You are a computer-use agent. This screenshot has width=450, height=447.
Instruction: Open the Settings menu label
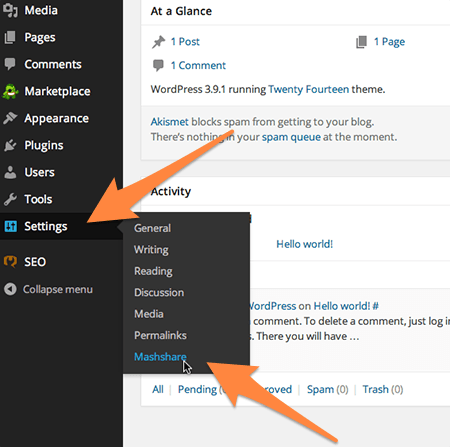[46, 227]
